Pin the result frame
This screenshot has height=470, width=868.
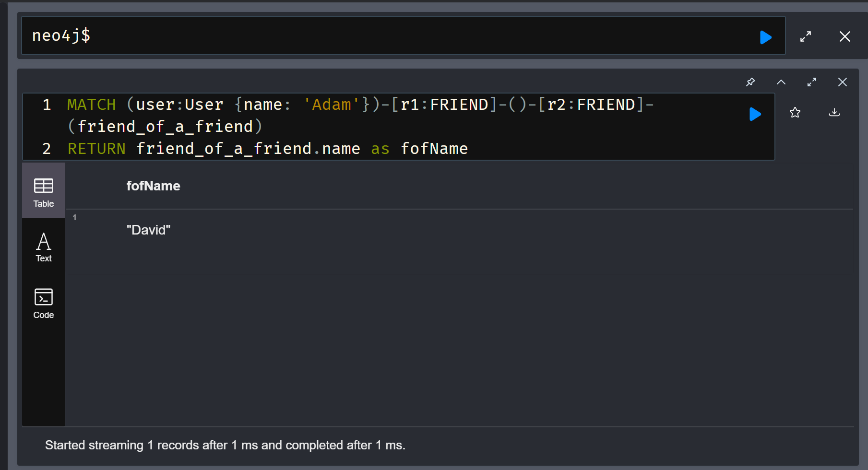(x=750, y=82)
